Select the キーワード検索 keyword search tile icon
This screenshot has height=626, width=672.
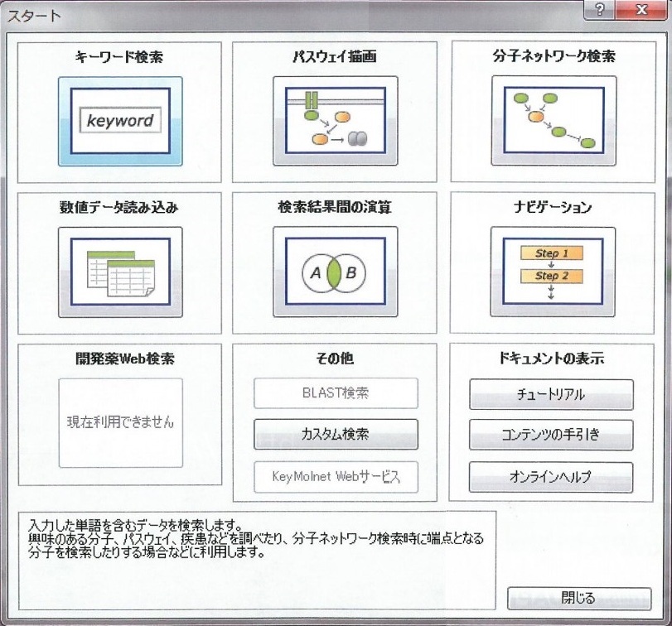point(120,120)
